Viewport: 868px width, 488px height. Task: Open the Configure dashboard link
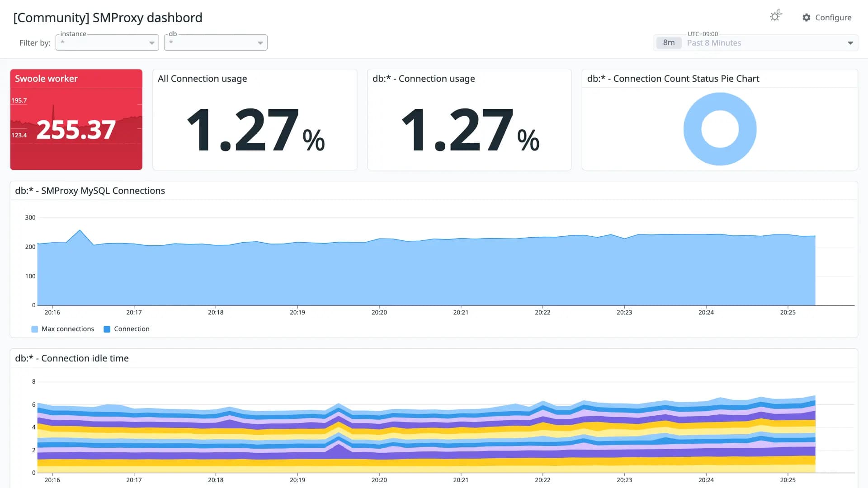point(827,17)
